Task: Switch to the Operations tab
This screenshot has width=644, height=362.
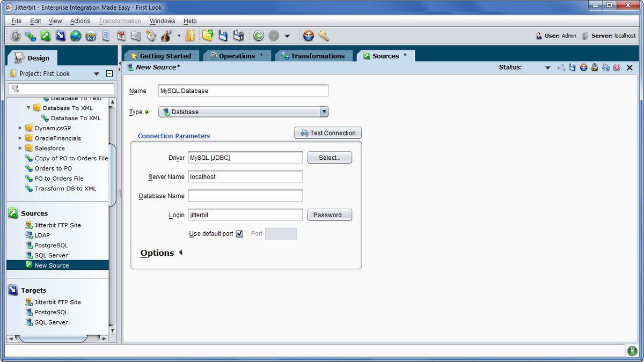Action: tap(236, 56)
